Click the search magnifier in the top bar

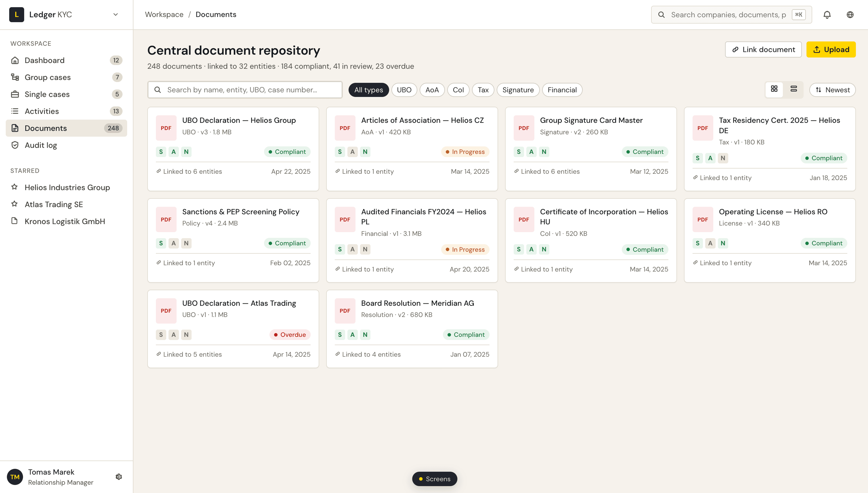662,15
